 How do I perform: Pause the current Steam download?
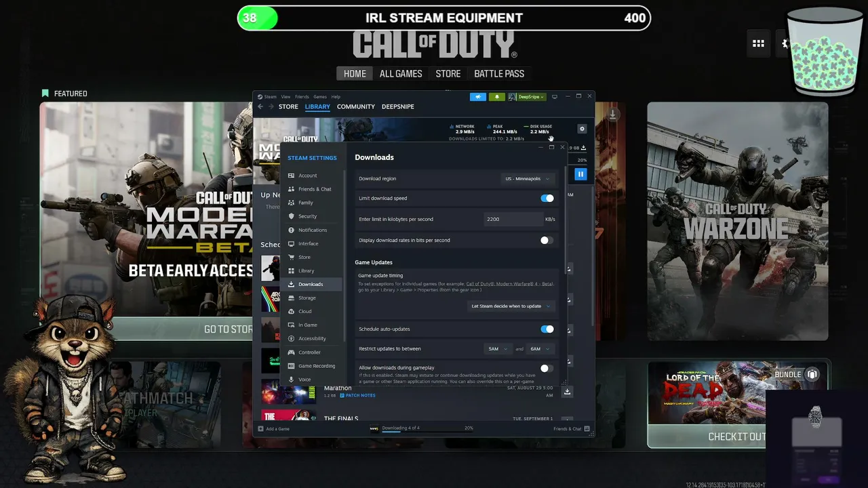[x=580, y=174]
